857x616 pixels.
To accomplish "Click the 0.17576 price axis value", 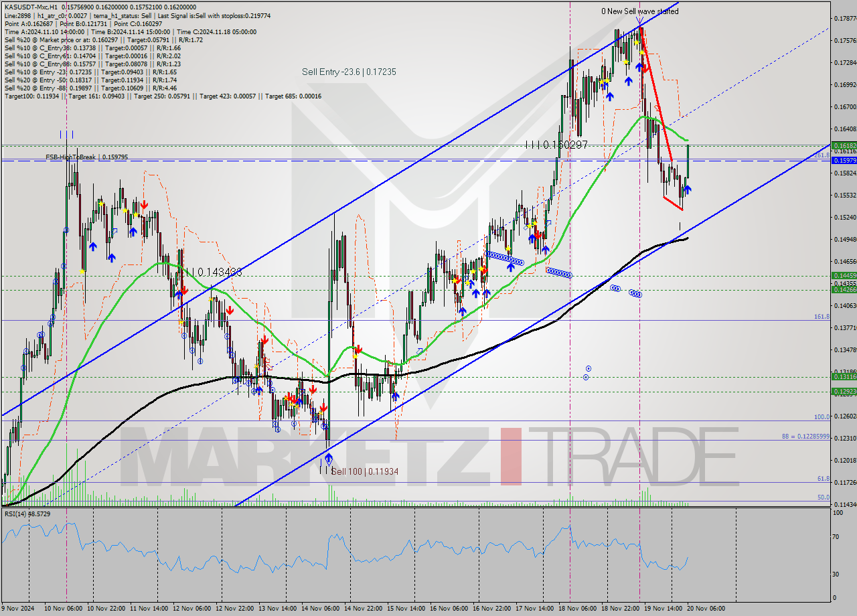I will coord(845,41).
